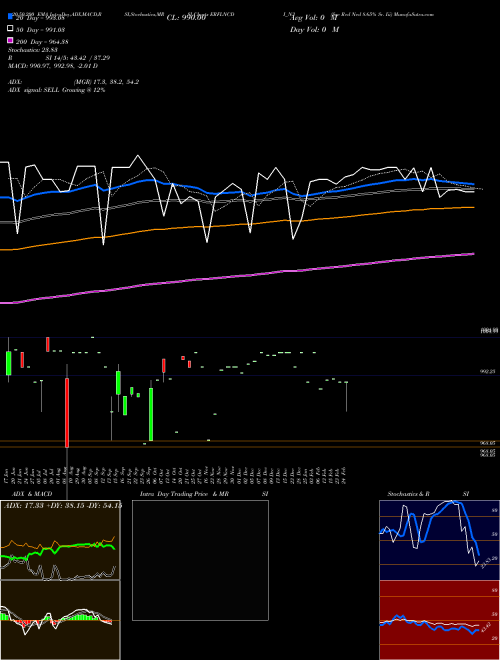The width and height of the screenshot is (500, 660).
Task: Click the 'ADX & MACD' panel title
Action: click(x=32, y=494)
